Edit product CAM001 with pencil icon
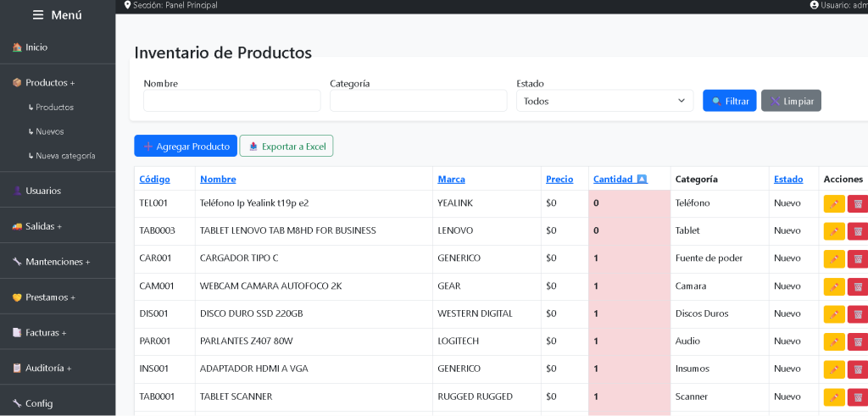The width and height of the screenshot is (868, 416). point(834,286)
